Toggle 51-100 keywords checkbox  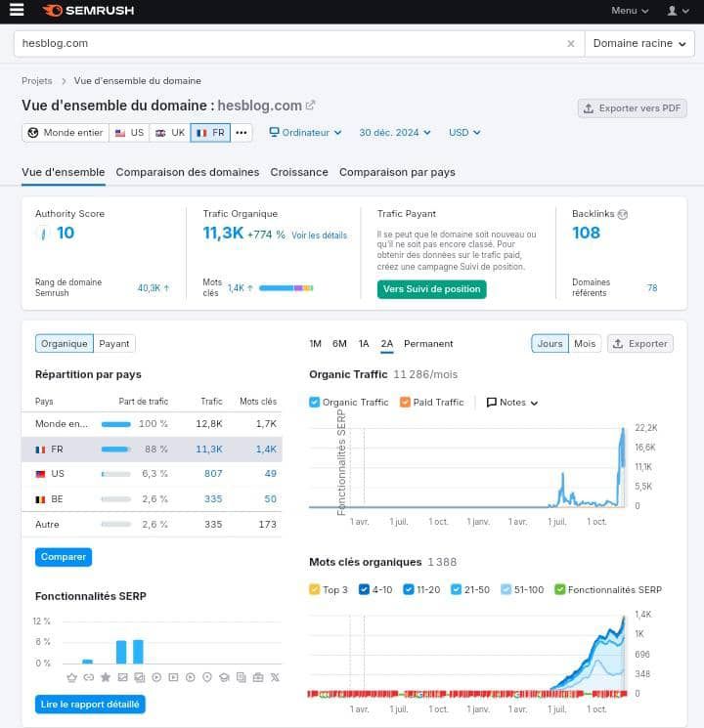[506, 589]
